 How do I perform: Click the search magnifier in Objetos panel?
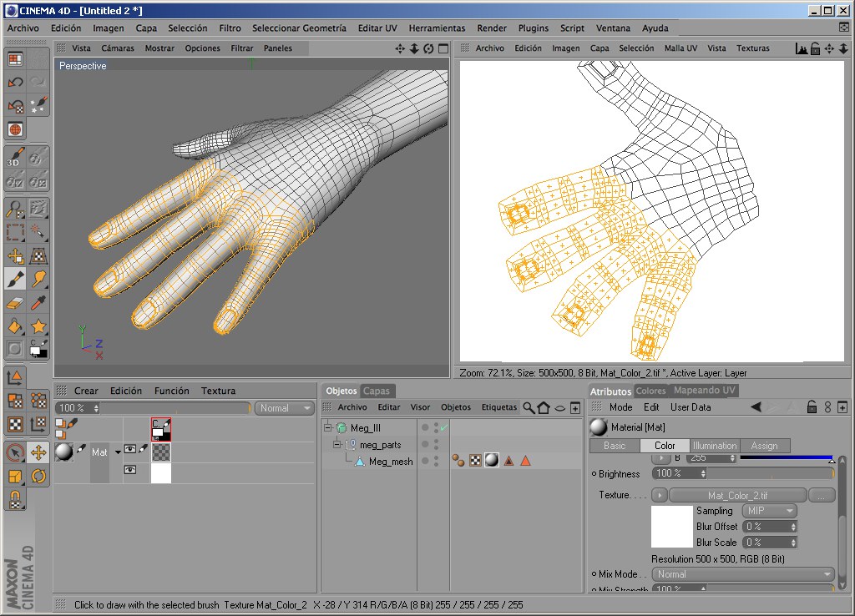(529, 407)
